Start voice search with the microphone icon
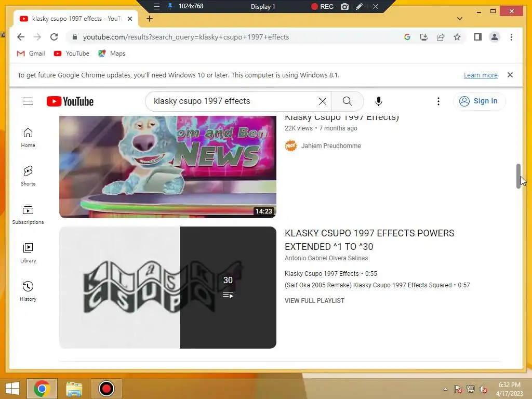The height and width of the screenshot is (399, 532). 379,101
